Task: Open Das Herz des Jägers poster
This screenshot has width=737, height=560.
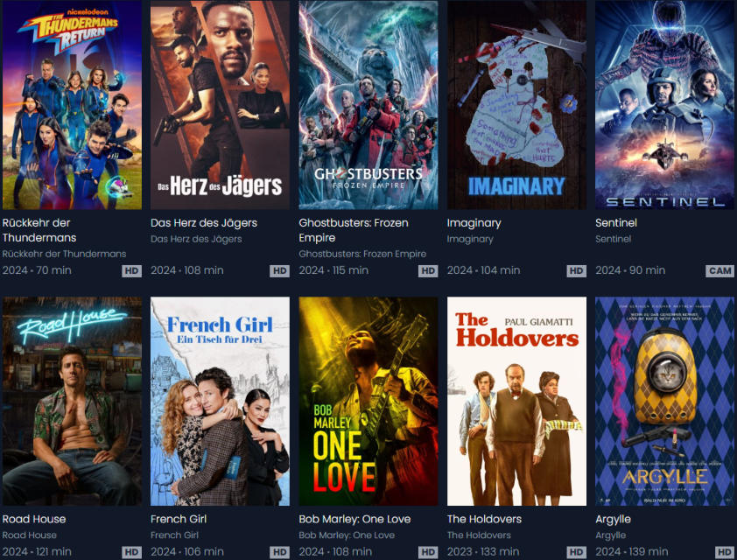Action: click(x=220, y=105)
